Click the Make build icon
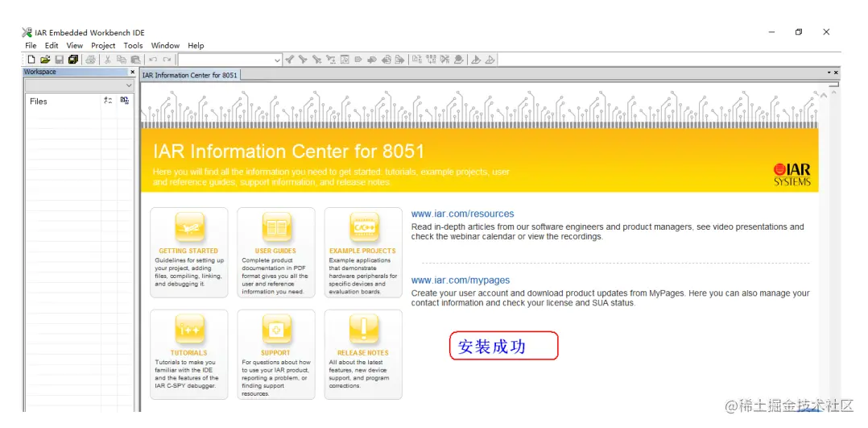 pyautogui.click(x=432, y=60)
